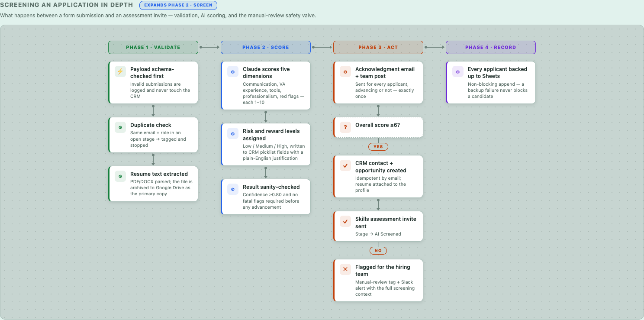Click the Invalid submissions are logged description

tap(160, 90)
